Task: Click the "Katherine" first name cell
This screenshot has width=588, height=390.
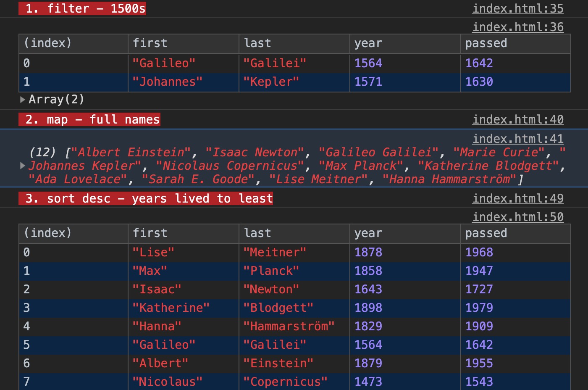Action: click(x=183, y=308)
